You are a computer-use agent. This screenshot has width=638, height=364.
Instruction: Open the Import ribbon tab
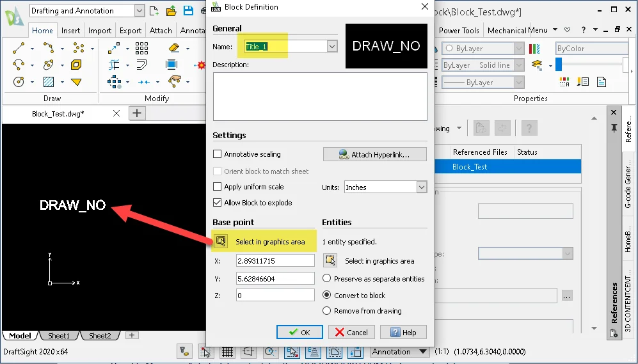click(100, 31)
